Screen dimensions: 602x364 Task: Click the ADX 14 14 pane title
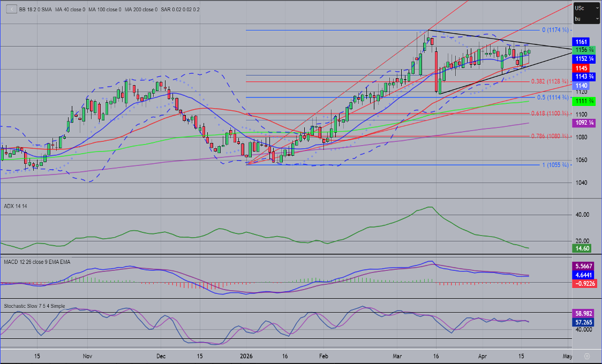(16, 205)
